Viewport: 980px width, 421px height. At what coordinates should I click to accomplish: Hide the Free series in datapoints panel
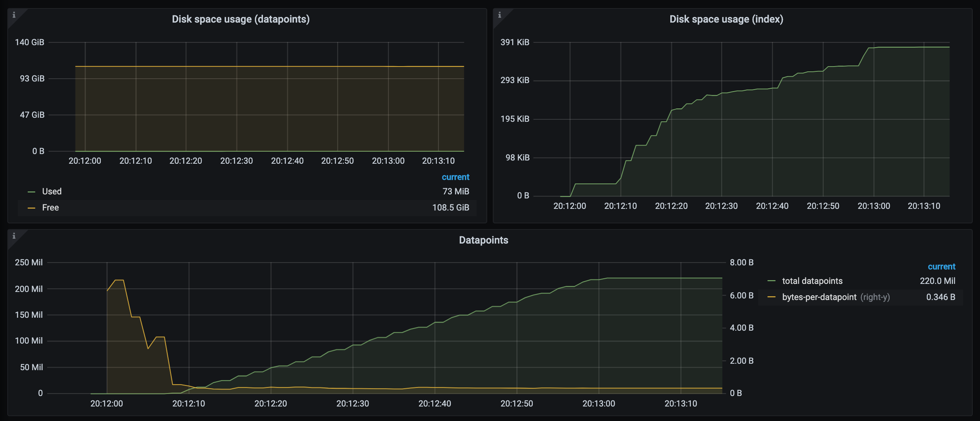50,208
